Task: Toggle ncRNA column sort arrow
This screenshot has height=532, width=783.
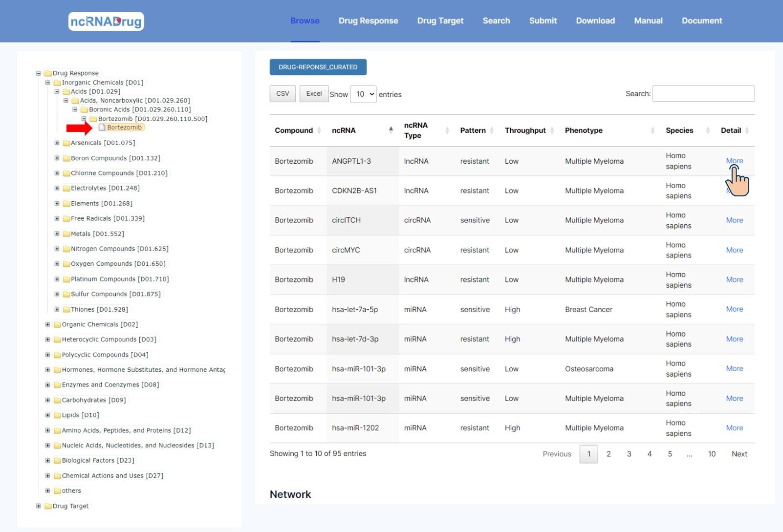Action: point(391,130)
